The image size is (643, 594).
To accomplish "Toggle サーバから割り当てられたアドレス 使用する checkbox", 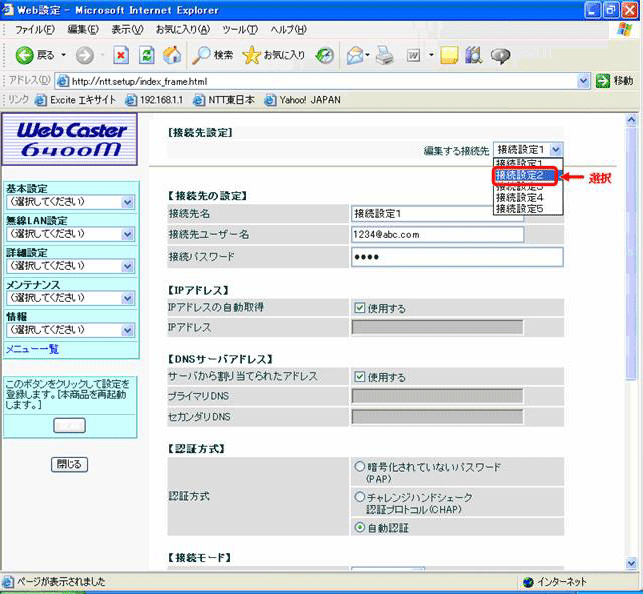I will [360, 377].
